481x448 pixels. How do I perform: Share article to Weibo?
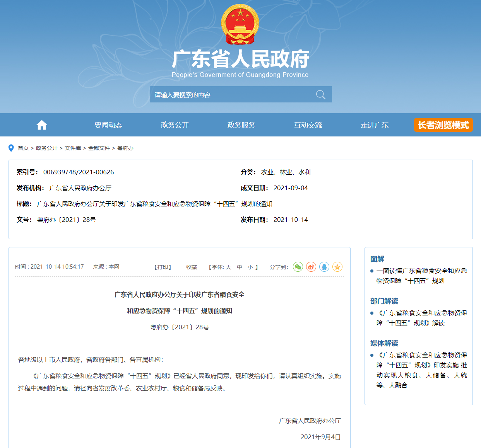point(311,267)
